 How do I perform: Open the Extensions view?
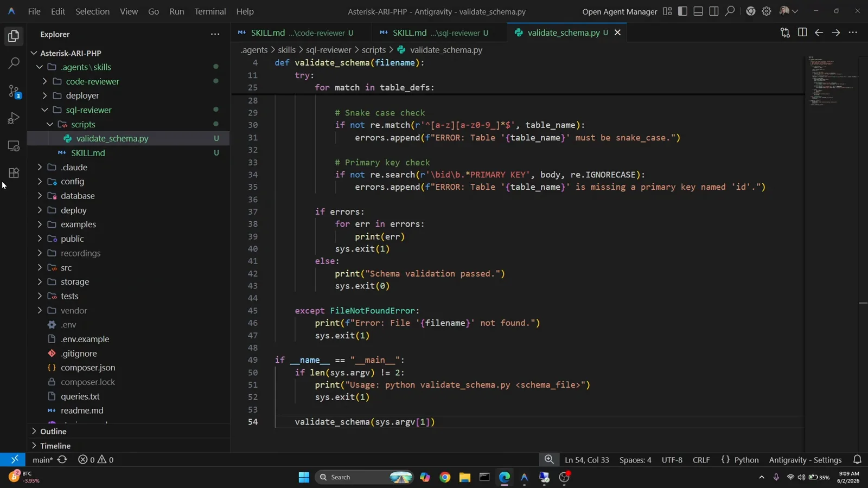pyautogui.click(x=14, y=173)
